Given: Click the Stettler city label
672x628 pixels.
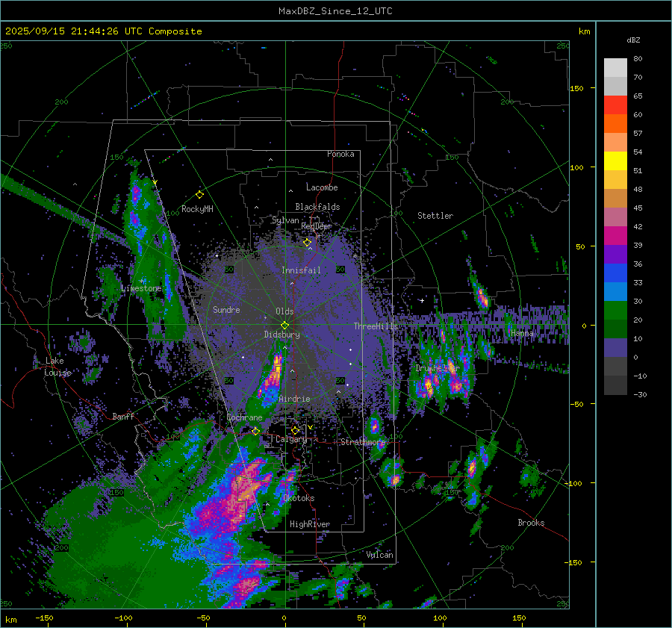Looking at the screenshot, I should click(x=435, y=216).
